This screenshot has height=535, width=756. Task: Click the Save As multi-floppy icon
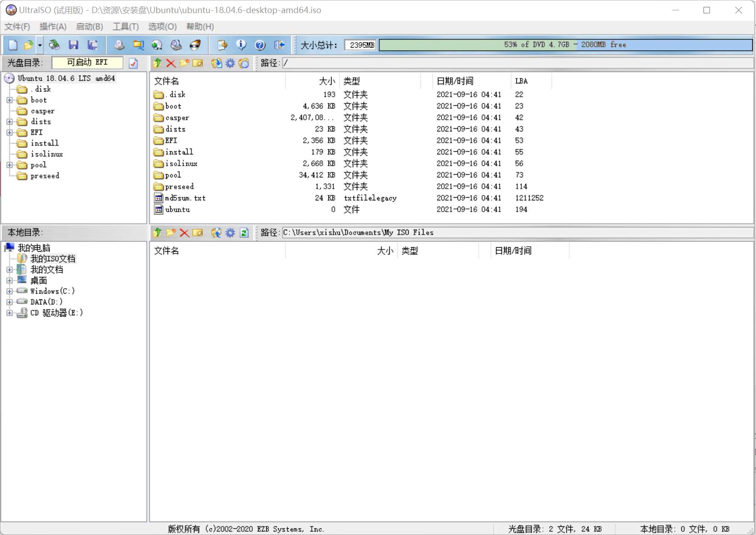[x=93, y=45]
